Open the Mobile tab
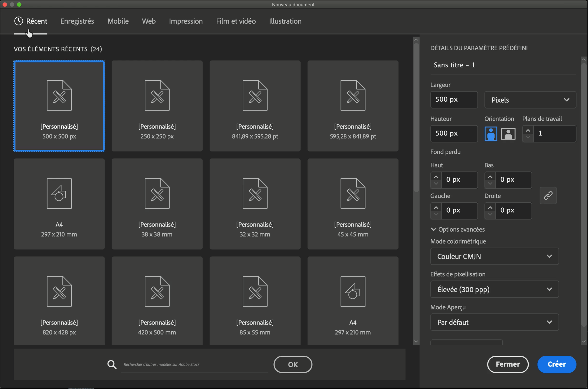 [118, 21]
